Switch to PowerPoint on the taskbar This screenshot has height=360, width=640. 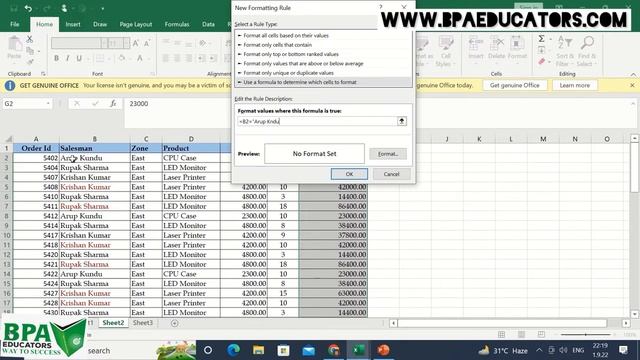(x=383, y=350)
